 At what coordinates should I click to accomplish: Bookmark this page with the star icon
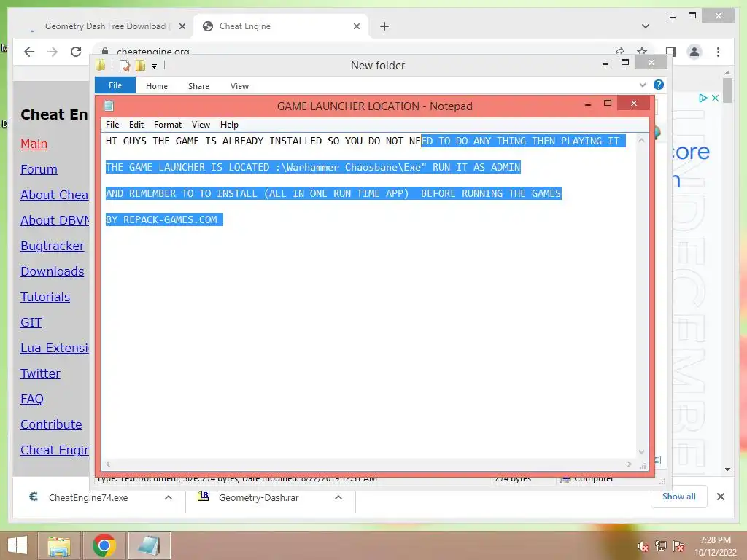point(642,51)
